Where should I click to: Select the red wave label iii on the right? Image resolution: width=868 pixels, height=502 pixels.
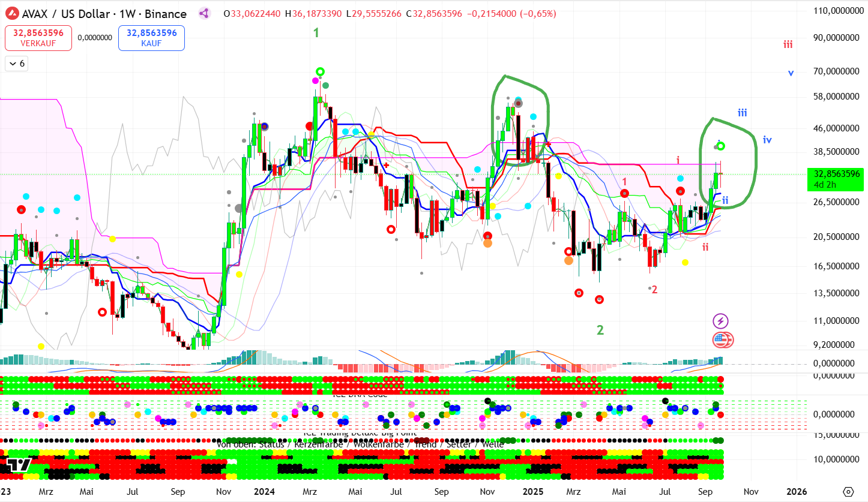tap(788, 44)
